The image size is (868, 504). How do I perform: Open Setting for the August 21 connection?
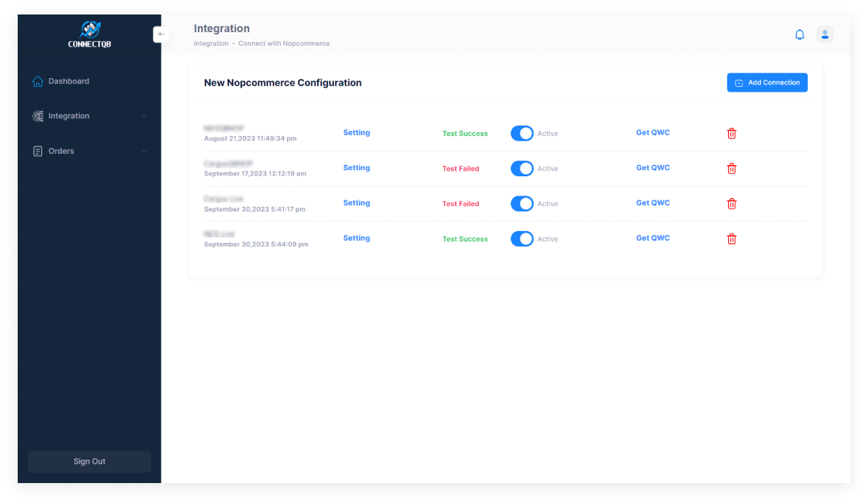pos(356,133)
